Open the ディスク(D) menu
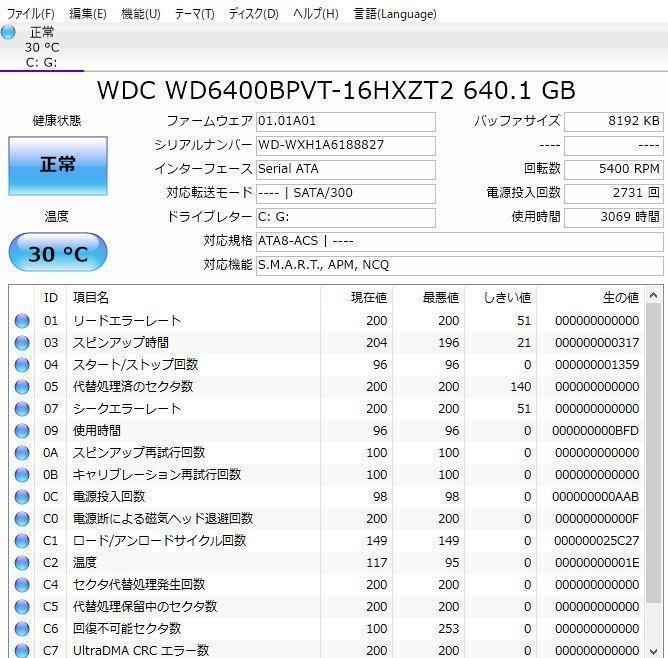Viewport: 668px width, 658px height. 253,14
